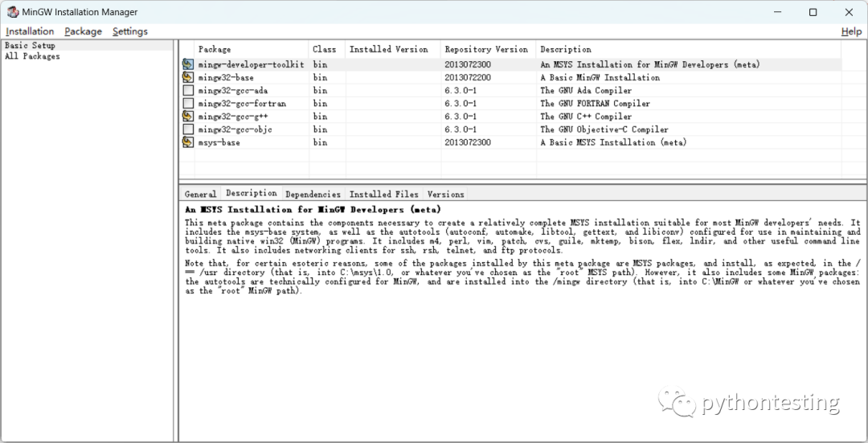Image resolution: width=868 pixels, height=443 pixels.
Task: Sort by the Package column header
Action: pyautogui.click(x=252, y=49)
